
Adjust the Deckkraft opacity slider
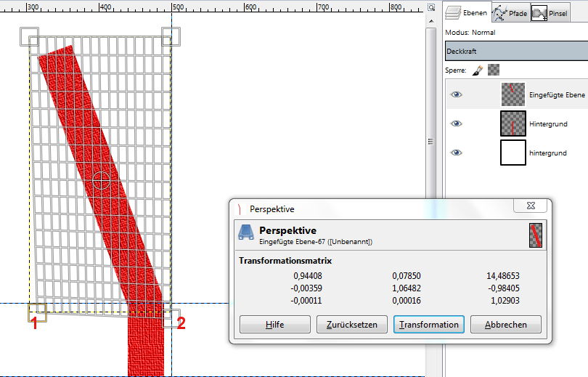click(x=516, y=51)
